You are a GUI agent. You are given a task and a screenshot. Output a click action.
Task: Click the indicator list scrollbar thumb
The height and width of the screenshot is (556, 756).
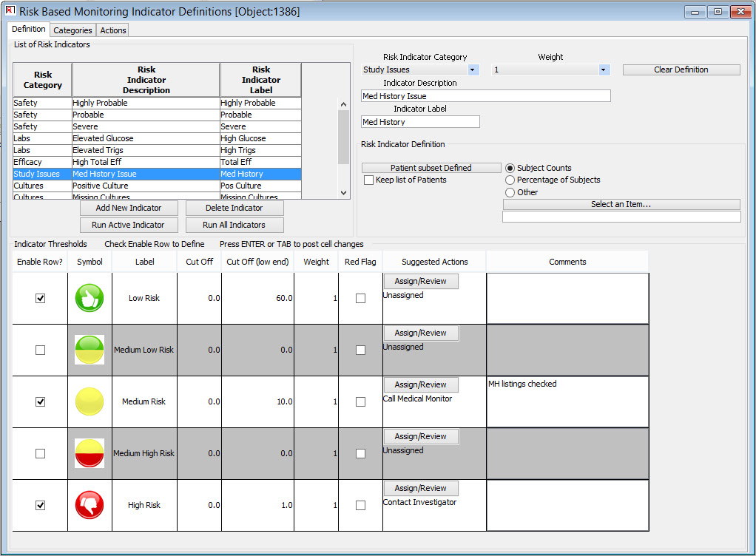pyautogui.click(x=343, y=138)
